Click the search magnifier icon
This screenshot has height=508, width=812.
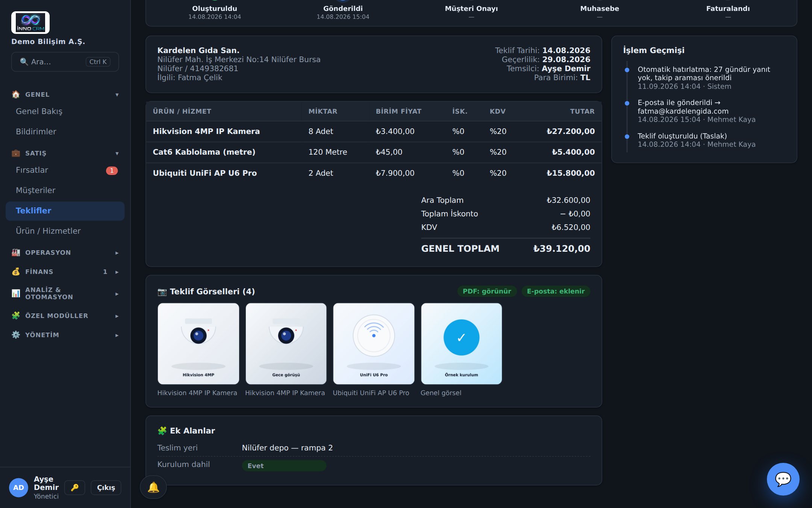coord(24,62)
